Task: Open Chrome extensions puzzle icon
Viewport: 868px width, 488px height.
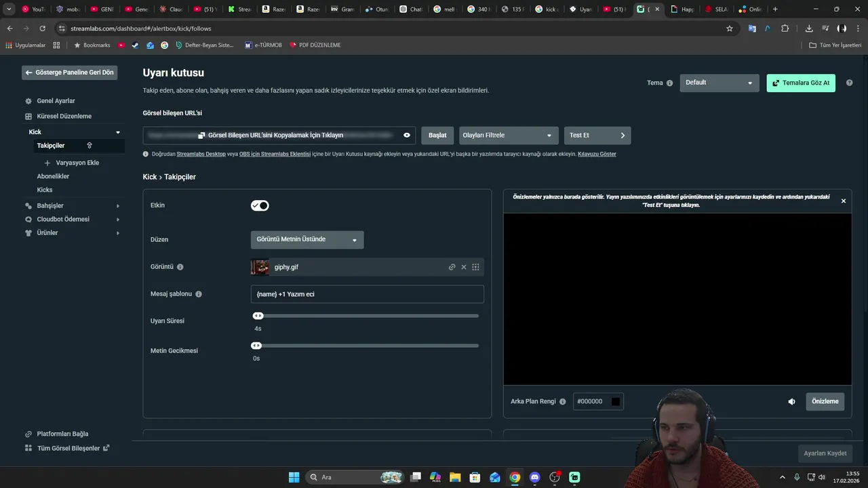Action: click(x=785, y=28)
